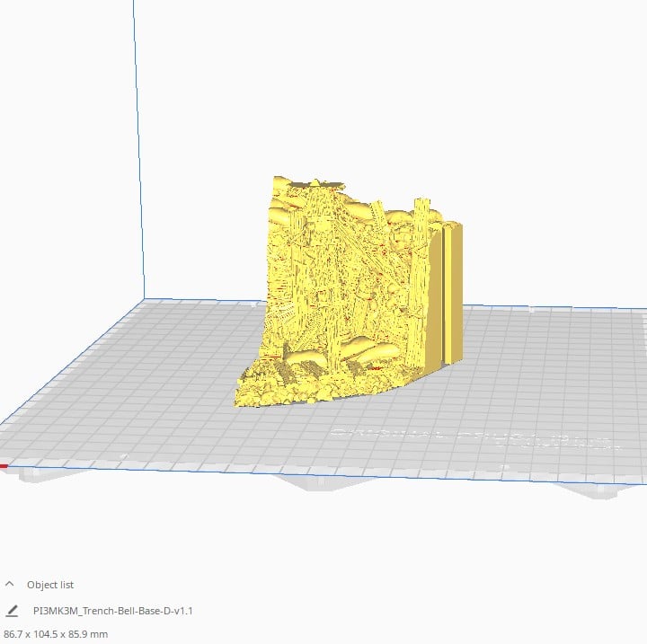Click the vertical blue build-volume boundary line

pos(138,148)
